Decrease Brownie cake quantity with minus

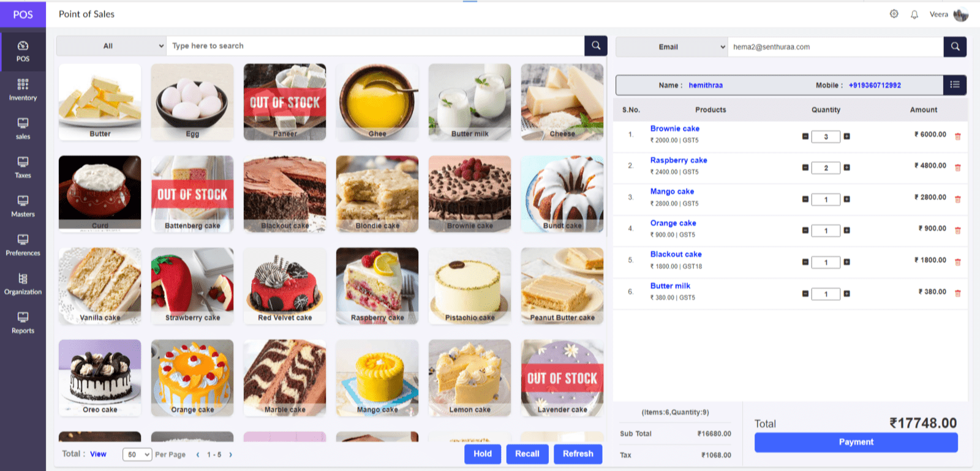tap(805, 137)
